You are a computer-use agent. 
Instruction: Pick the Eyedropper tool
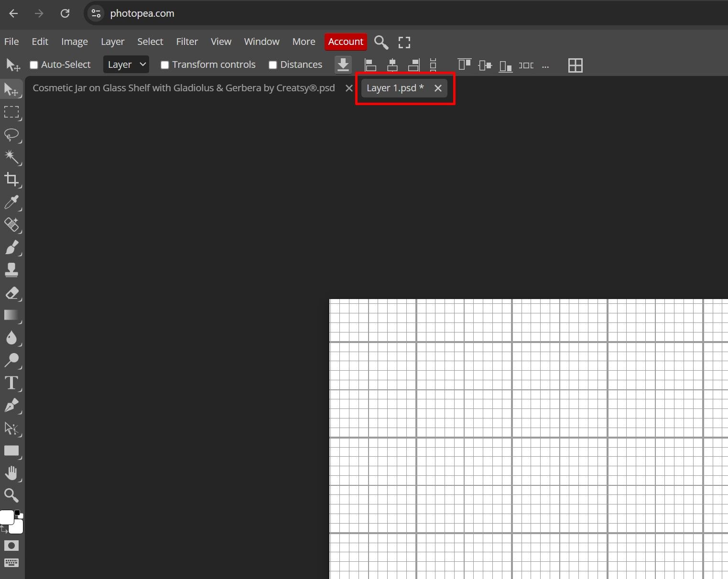click(x=11, y=202)
